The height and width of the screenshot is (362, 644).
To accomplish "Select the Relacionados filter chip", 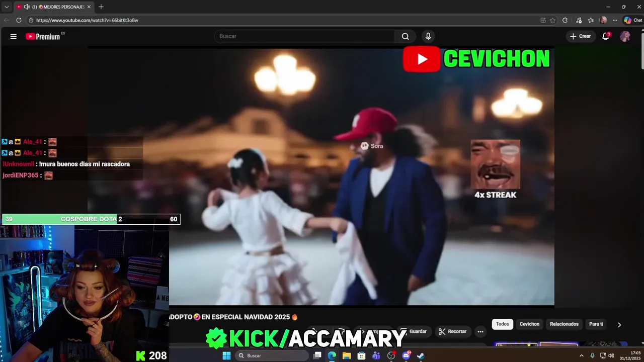I will 564,324.
